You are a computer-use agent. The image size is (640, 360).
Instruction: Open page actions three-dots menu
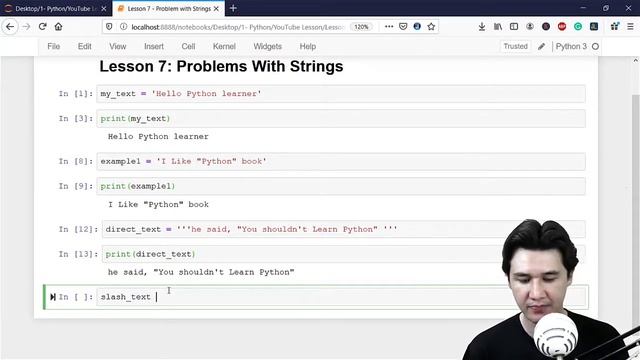point(389,27)
